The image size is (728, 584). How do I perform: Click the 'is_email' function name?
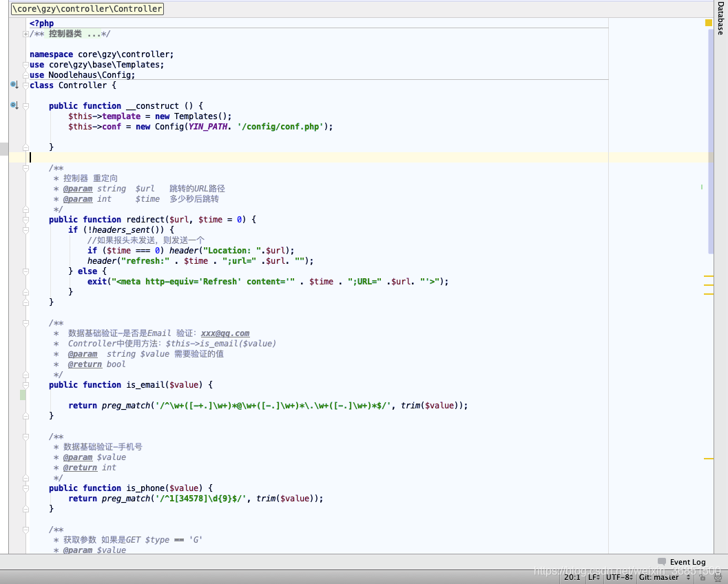[x=145, y=384]
